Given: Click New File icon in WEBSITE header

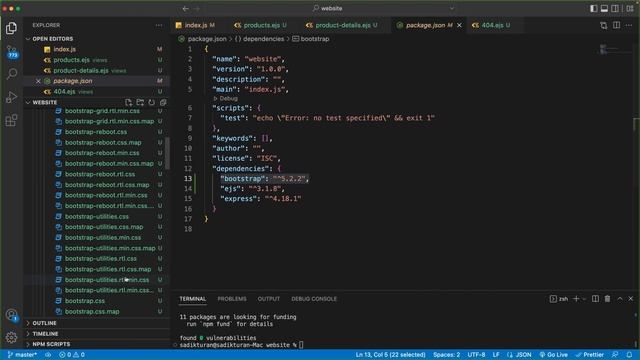Looking at the screenshot, I should [129, 102].
